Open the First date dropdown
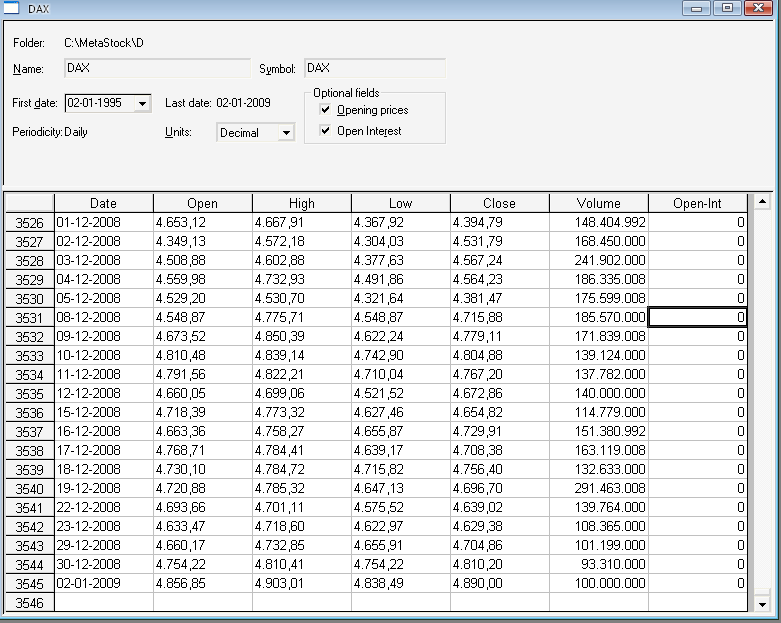 142,104
